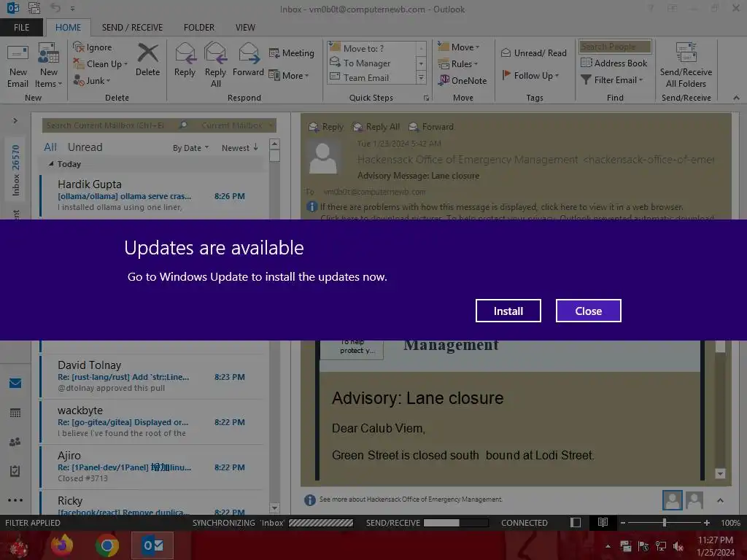Viewport: 747px width, 560px height.
Task: Show All messages filter
Action: (50, 147)
